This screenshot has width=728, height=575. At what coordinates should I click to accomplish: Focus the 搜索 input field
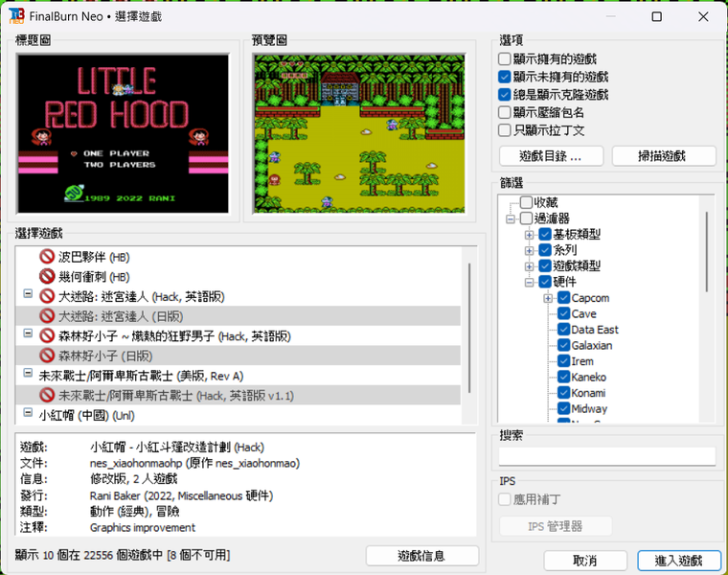point(607,456)
